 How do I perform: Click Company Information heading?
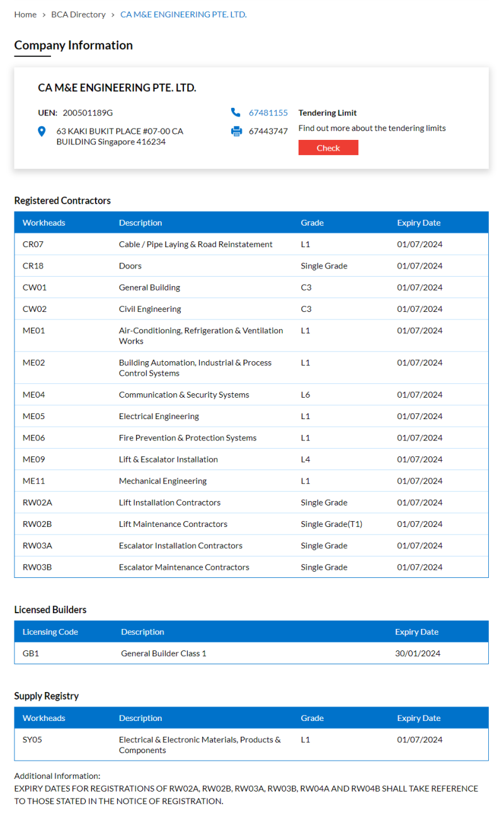pyautogui.click(x=74, y=45)
